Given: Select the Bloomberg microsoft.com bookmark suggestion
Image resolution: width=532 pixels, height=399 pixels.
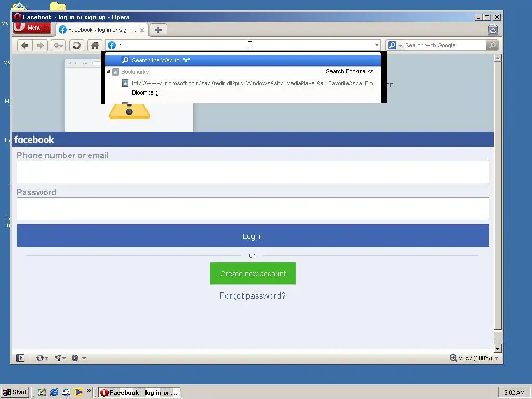Looking at the screenshot, I should (243, 87).
